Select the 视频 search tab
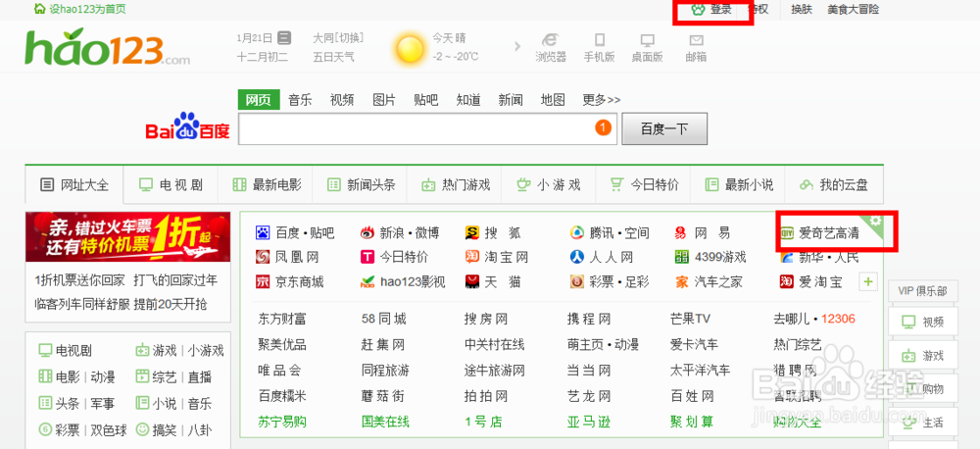This screenshot has height=449, width=980. [x=342, y=100]
